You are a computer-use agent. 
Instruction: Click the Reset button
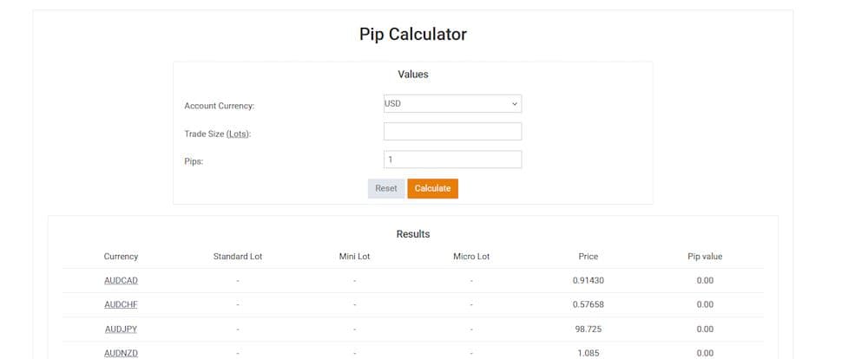[386, 189]
